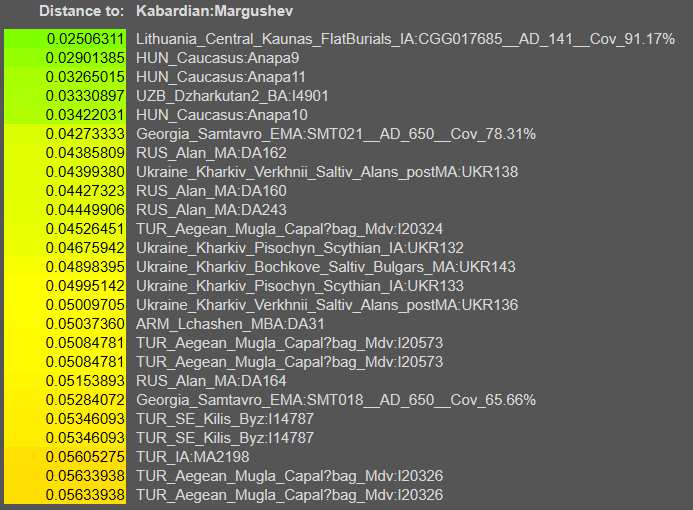The height and width of the screenshot is (510, 693).
Task: Click the UZB_Dzharkutan2_BA:I4901 sample name
Action: (232, 96)
